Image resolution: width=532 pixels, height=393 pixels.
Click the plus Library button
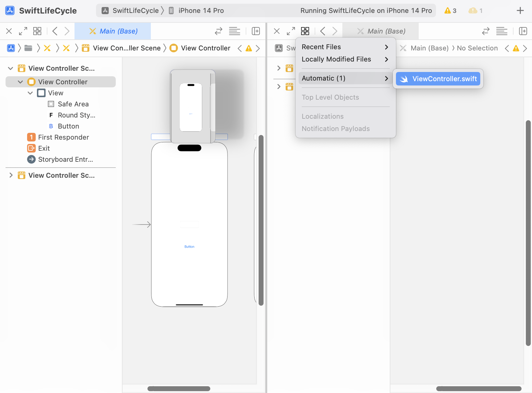(x=520, y=10)
